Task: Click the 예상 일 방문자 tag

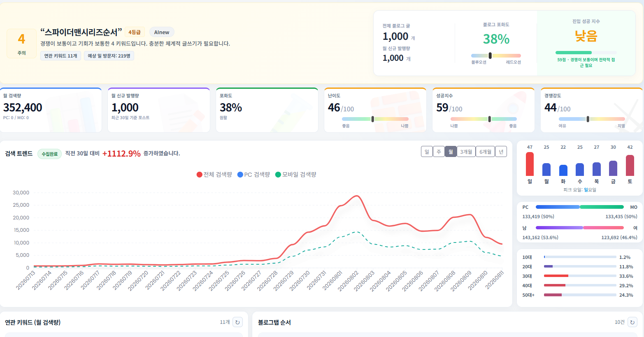Action: 109,56
